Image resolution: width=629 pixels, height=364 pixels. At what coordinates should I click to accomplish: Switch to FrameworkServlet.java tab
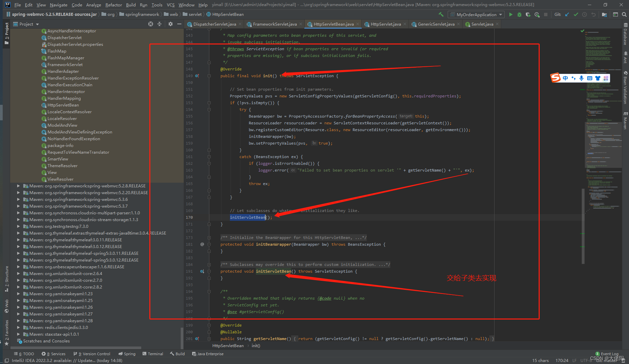(x=275, y=24)
